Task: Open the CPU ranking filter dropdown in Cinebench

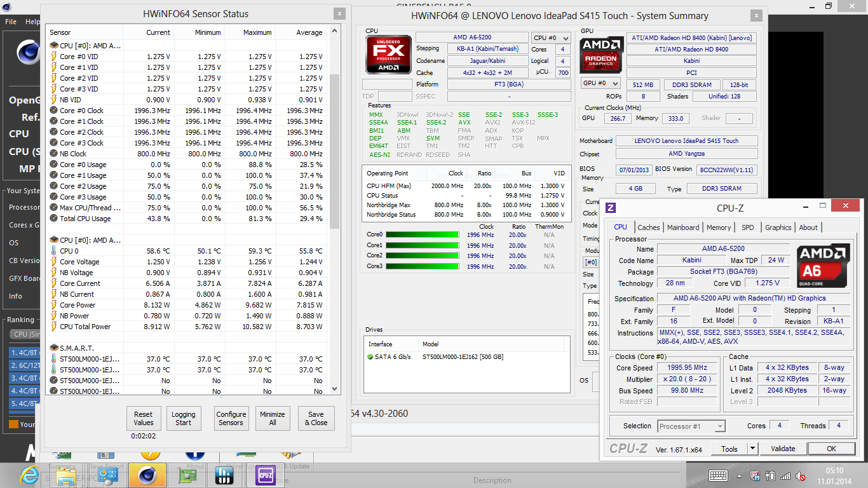Action: (24, 334)
